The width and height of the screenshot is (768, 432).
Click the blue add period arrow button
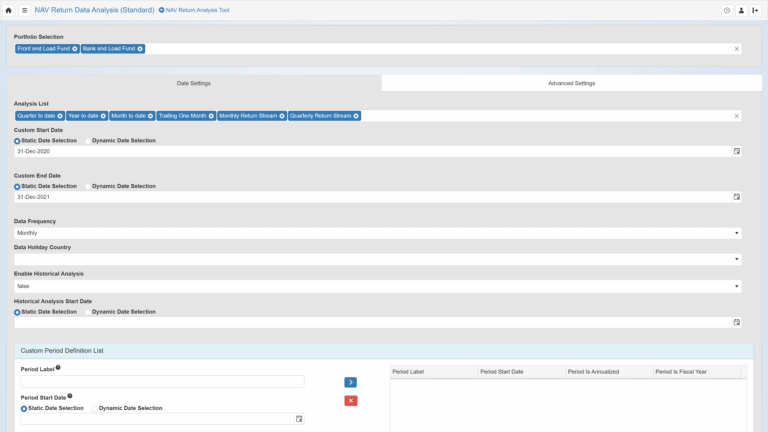[350, 382]
